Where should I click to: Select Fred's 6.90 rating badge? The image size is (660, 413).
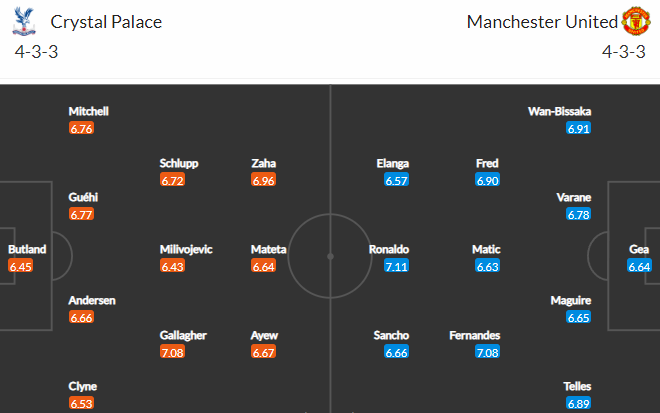coord(487,181)
